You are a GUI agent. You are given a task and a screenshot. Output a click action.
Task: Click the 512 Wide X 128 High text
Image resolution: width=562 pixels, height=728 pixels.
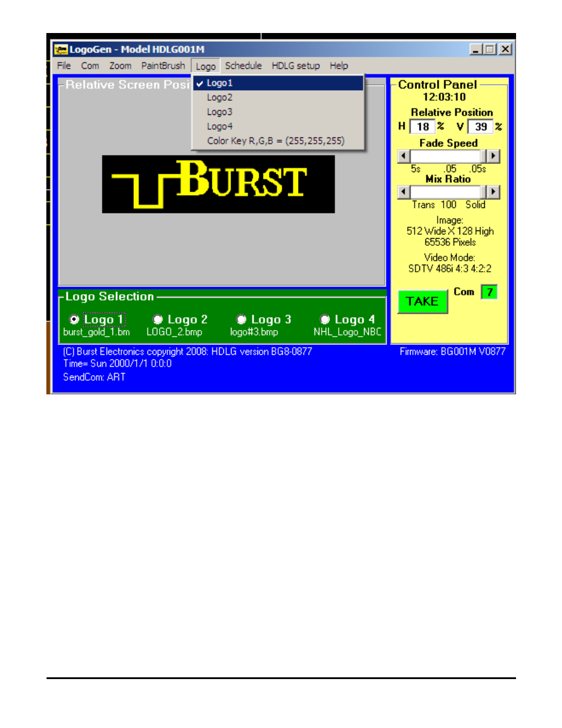point(450,231)
